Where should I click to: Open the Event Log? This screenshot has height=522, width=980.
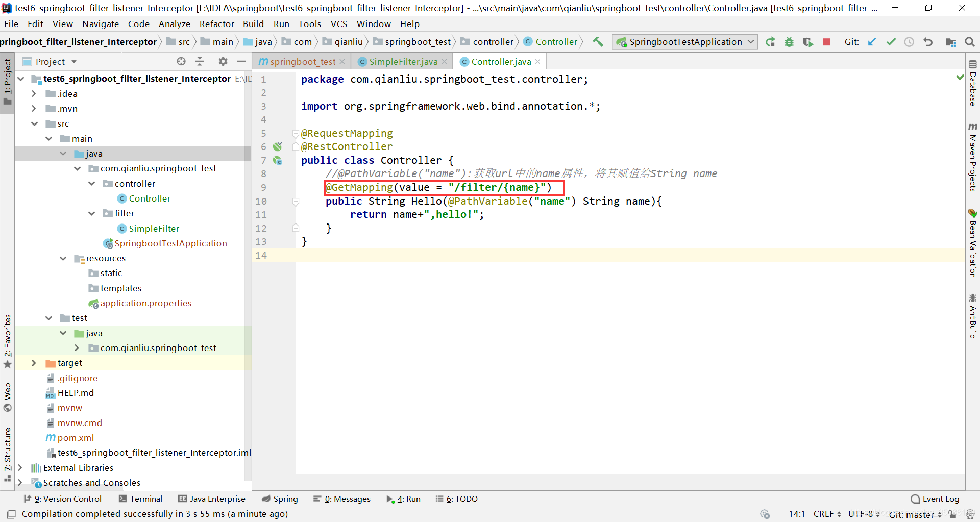[x=935, y=499]
